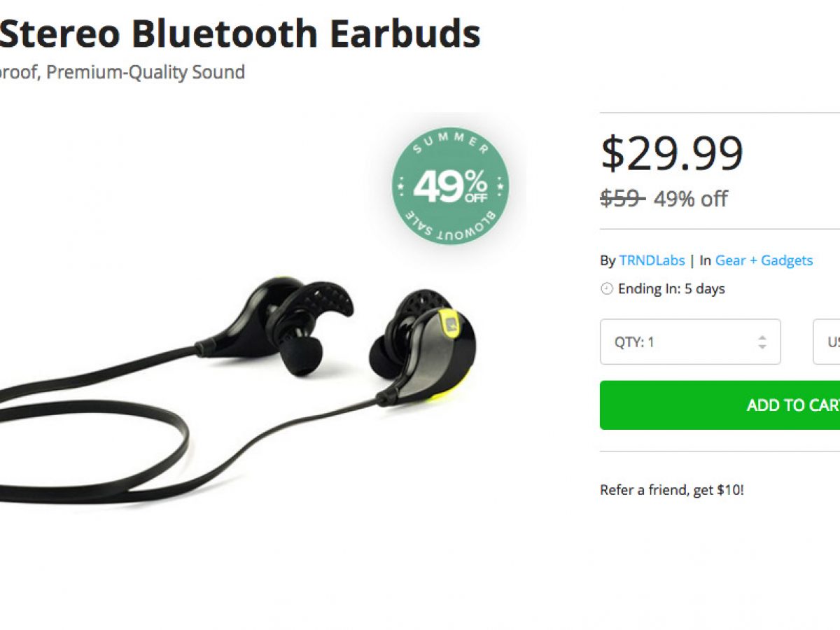Click the Ending In: 5 days text
The image size is (840, 630).
[671, 289]
